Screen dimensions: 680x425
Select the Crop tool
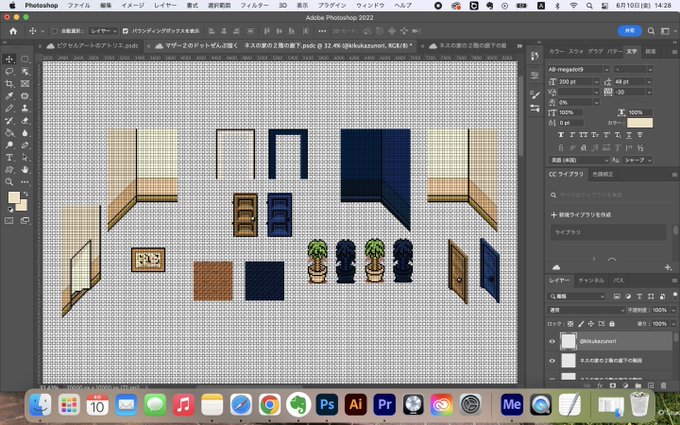pos(9,84)
